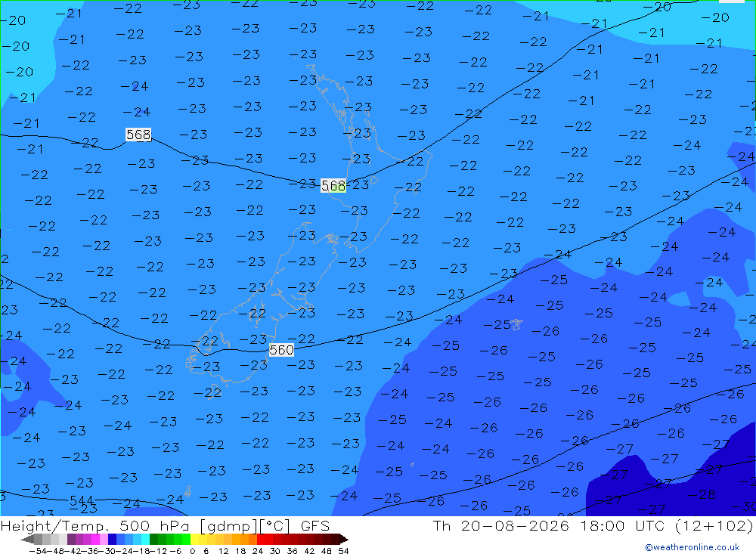The height and width of the screenshot is (554, 756).
Task: Click the 560 contour label near South Island
Action: pyautogui.click(x=281, y=350)
